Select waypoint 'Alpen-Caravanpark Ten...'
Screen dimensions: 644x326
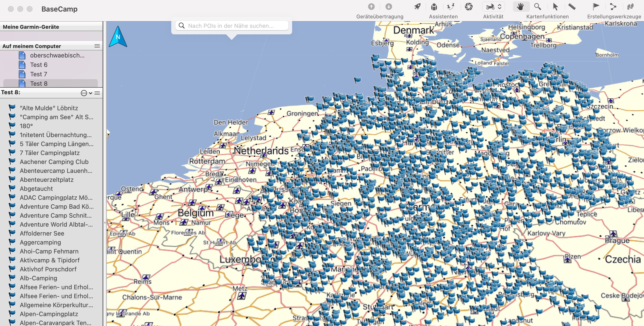point(56,323)
